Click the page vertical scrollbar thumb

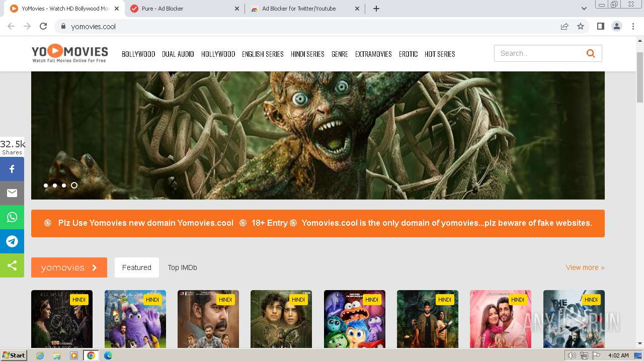[640, 77]
